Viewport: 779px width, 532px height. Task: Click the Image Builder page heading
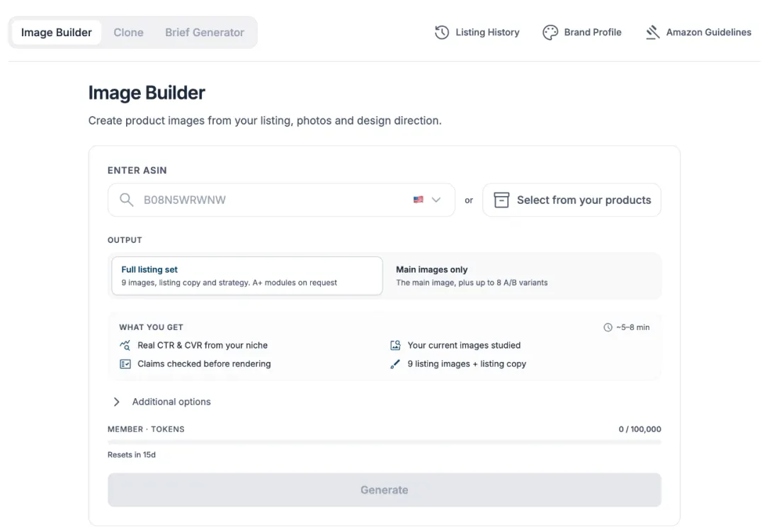coord(147,93)
